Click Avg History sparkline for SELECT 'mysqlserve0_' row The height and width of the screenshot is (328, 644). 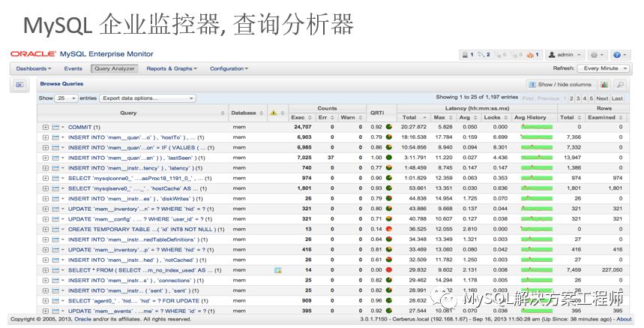[x=537, y=188]
